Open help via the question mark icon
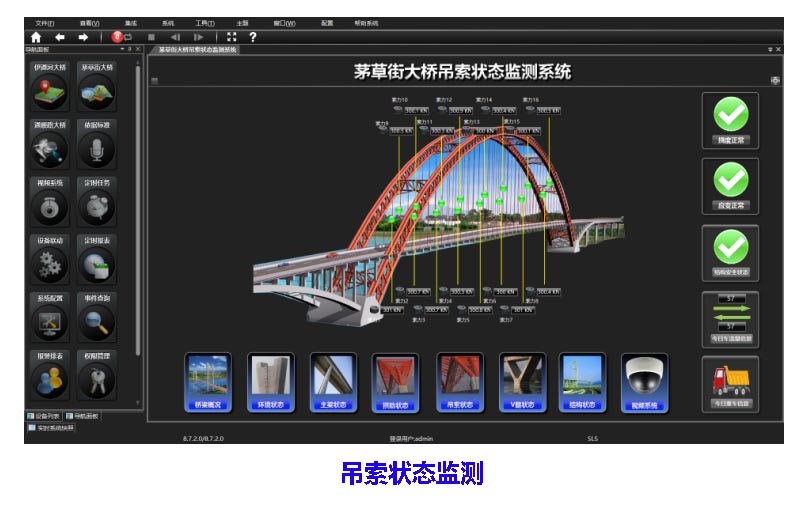This screenshot has height=506, width=812. 253,37
